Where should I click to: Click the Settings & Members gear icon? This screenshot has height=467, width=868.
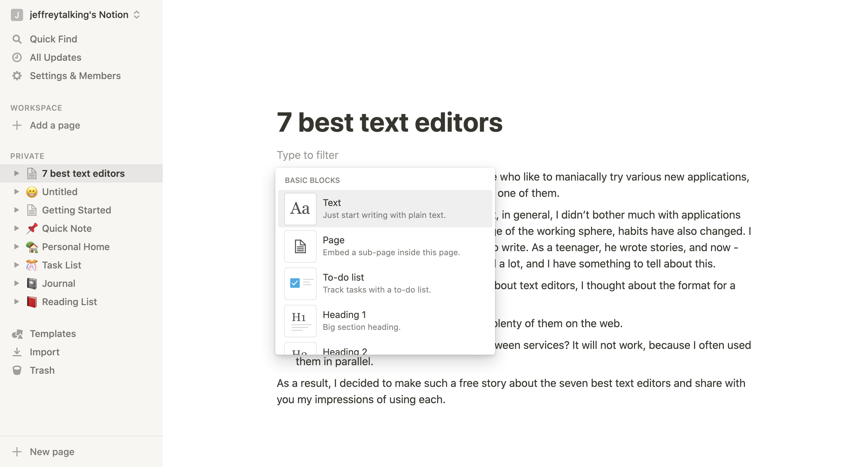click(x=17, y=76)
